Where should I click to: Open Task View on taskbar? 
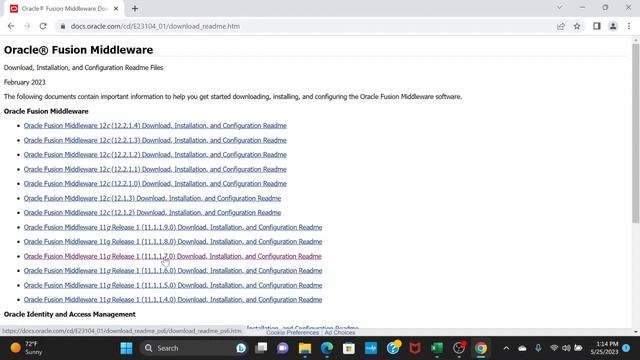tap(261, 348)
